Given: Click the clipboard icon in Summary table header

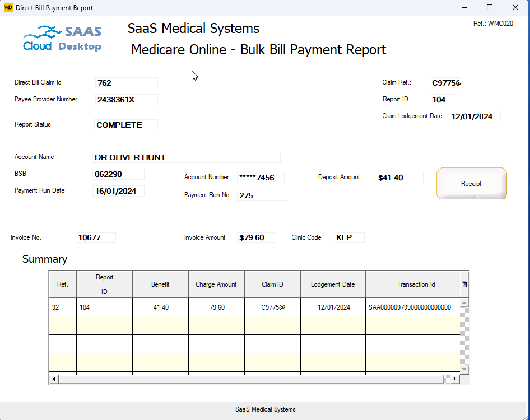Looking at the screenshot, I should click(464, 284).
